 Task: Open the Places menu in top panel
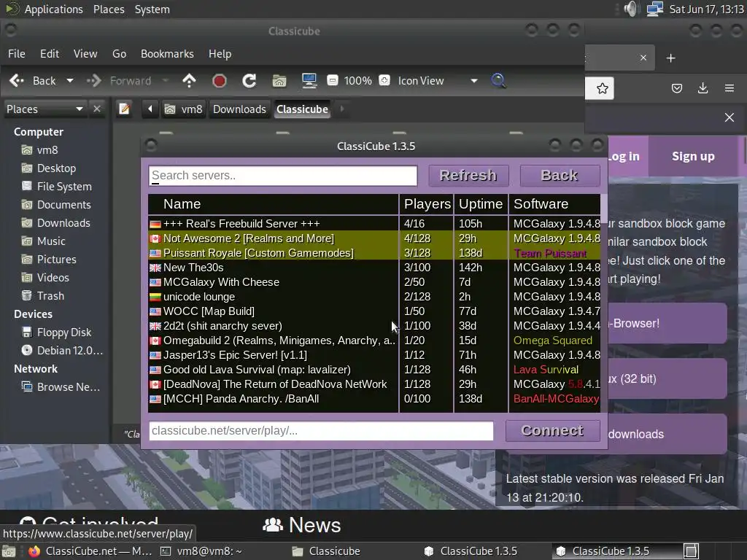[x=109, y=9]
